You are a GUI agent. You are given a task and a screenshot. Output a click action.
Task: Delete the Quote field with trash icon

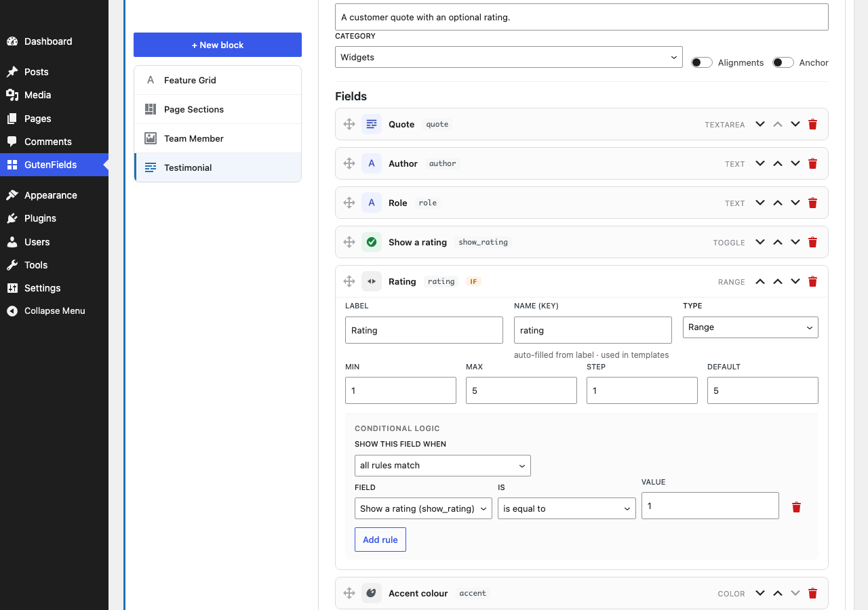[x=813, y=124]
